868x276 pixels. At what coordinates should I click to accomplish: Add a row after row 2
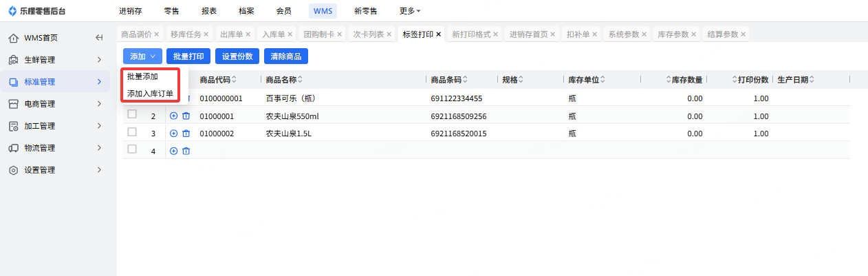173,116
